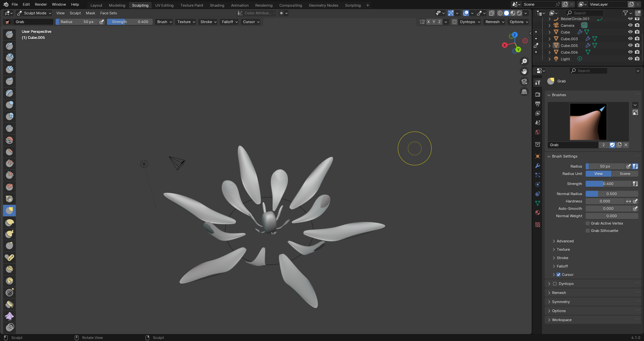644x341 pixels.
Task: Select the Smooth brush tool
Action: tap(9, 140)
